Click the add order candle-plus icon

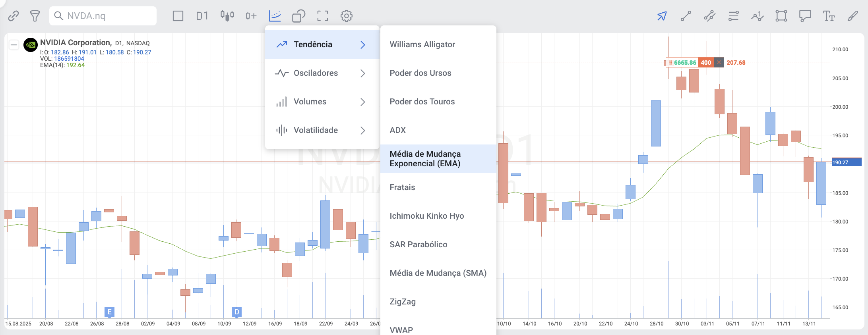coord(251,16)
